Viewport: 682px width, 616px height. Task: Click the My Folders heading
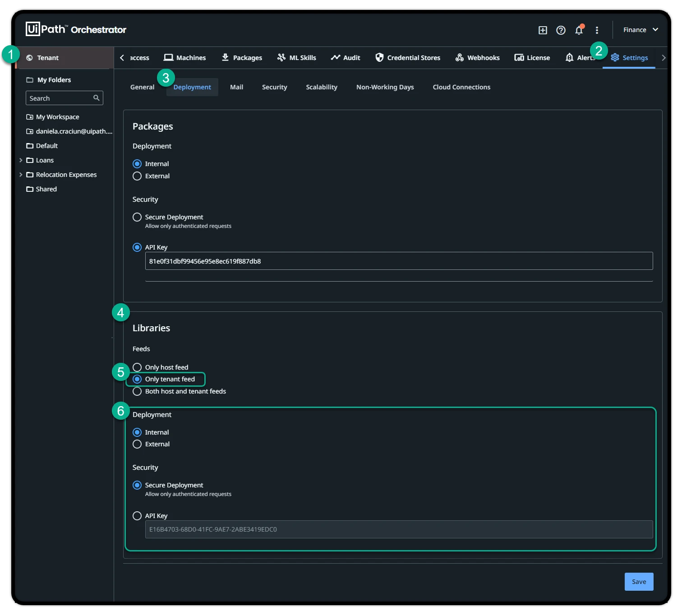point(54,80)
